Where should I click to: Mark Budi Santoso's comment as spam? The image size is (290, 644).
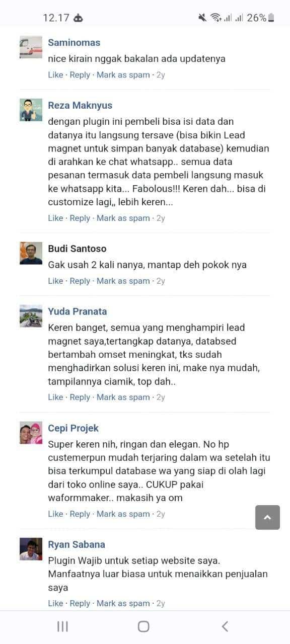[x=123, y=281]
